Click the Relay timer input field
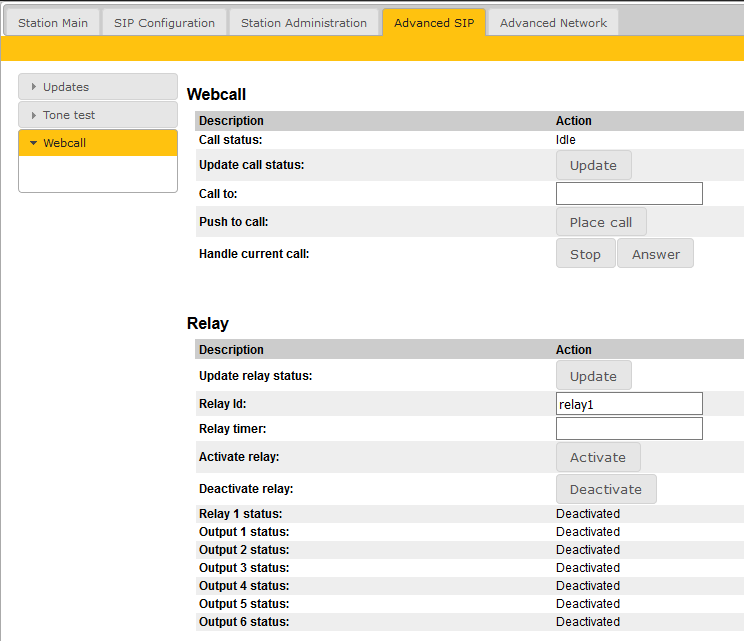 pyautogui.click(x=629, y=429)
